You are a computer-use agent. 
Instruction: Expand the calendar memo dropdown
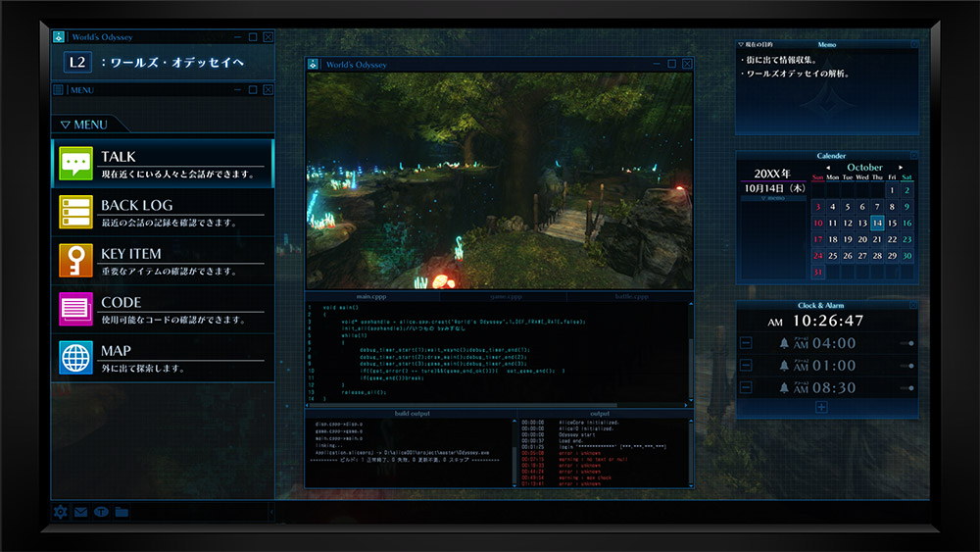(x=773, y=198)
